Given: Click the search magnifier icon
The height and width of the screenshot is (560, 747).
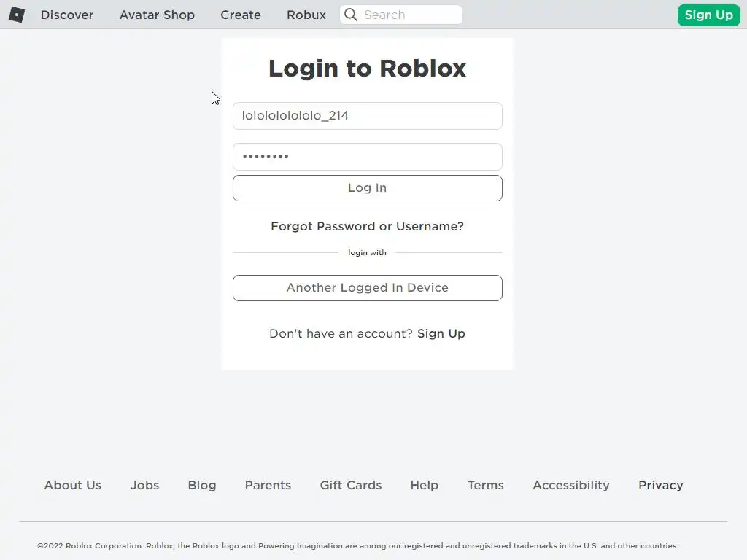Looking at the screenshot, I should (351, 15).
